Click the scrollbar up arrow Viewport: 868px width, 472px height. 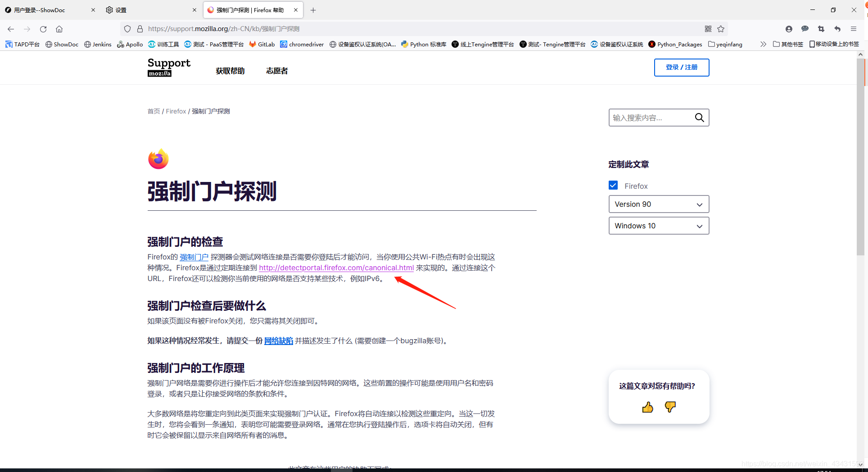(860, 54)
